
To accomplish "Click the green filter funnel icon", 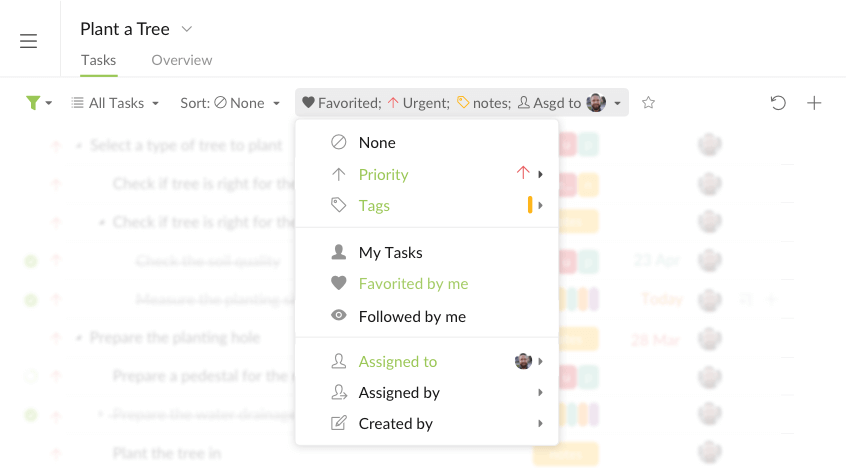I will 34,103.
